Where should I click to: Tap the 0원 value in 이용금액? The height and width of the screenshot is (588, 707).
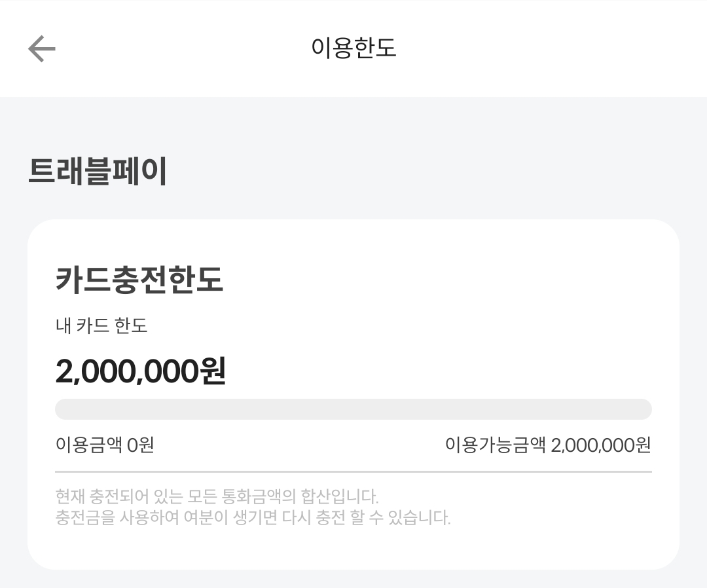[x=141, y=445]
